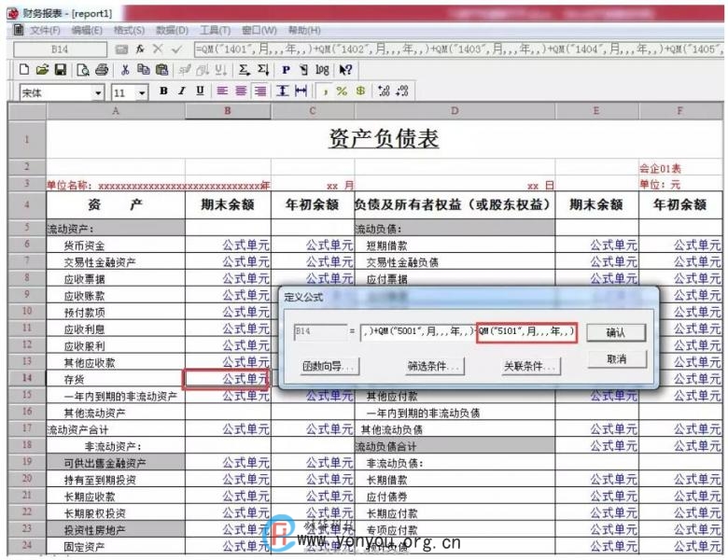Image resolution: width=728 pixels, height=560 pixels.
Task: Align cell text left
Action: (x=222, y=91)
